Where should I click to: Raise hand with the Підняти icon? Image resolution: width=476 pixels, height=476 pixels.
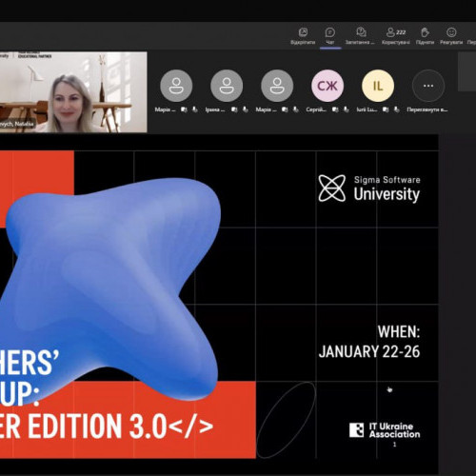[425, 32]
